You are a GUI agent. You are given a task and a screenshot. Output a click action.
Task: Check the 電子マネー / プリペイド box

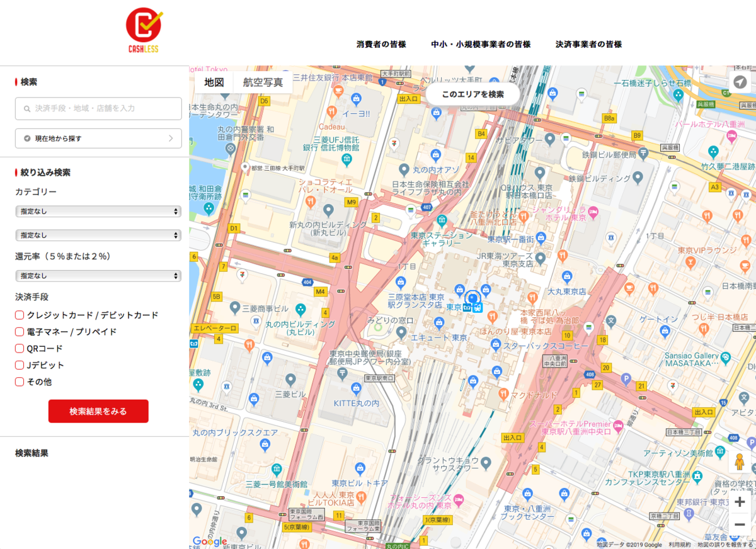pyautogui.click(x=20, y=332)
